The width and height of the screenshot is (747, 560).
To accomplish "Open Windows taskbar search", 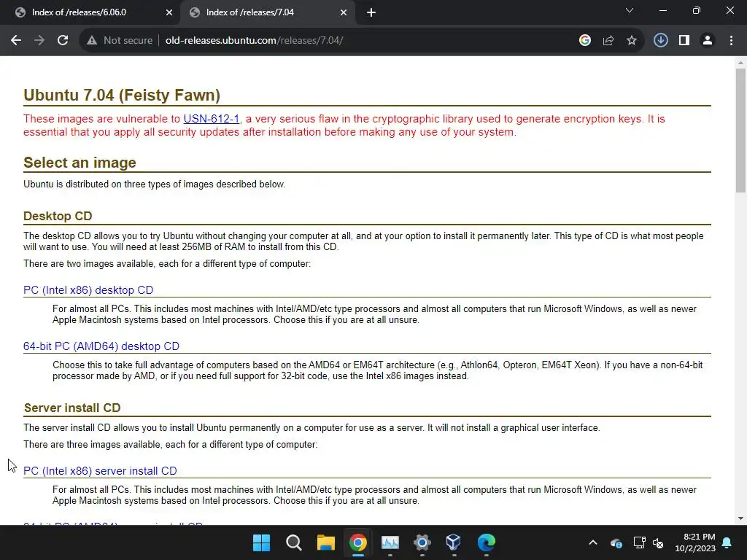I will tap(293, 542).
